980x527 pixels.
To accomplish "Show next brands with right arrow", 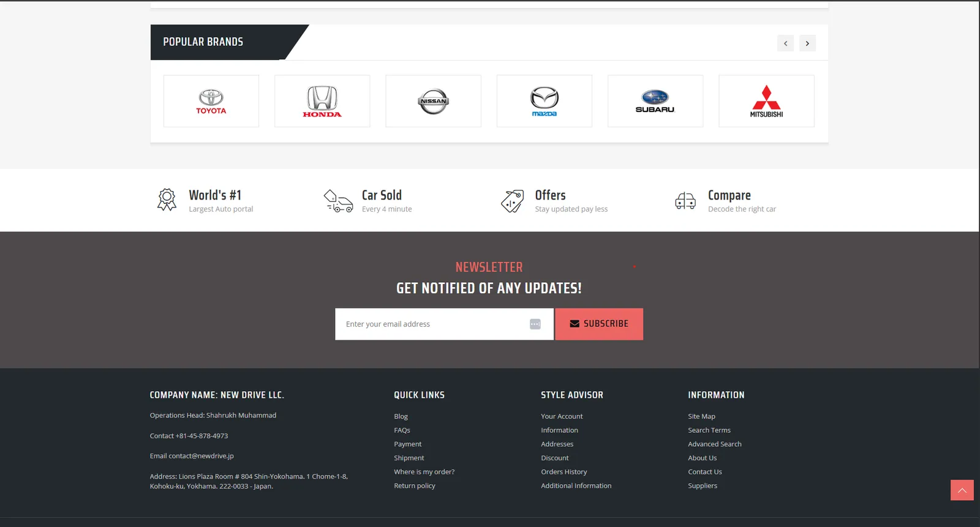I will (807, 43).
